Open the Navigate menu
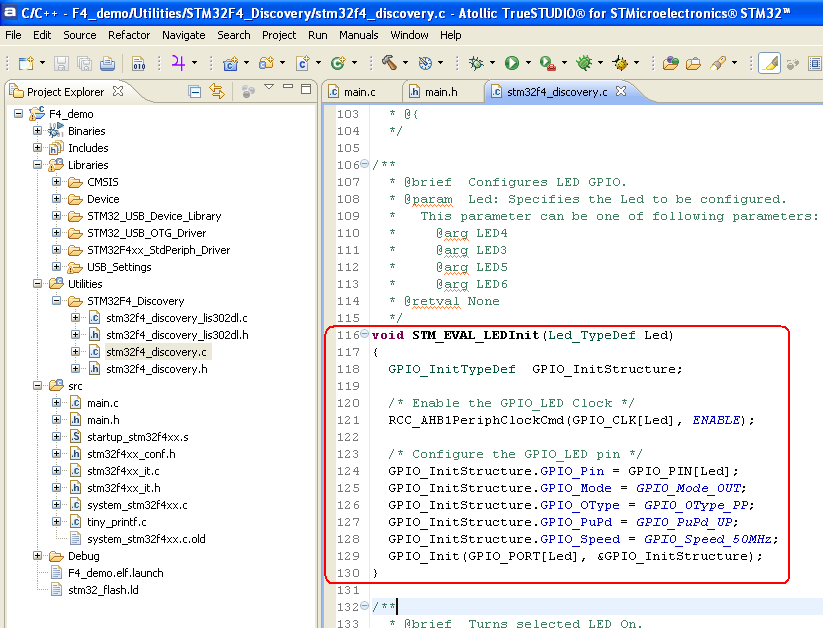Screen dimensions: 823x628 pos(184,35)
